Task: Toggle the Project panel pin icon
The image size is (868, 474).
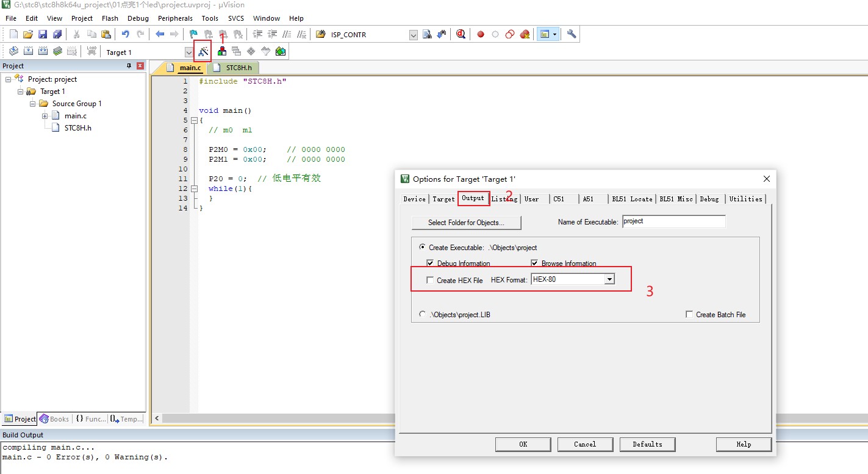Action: 129,66
